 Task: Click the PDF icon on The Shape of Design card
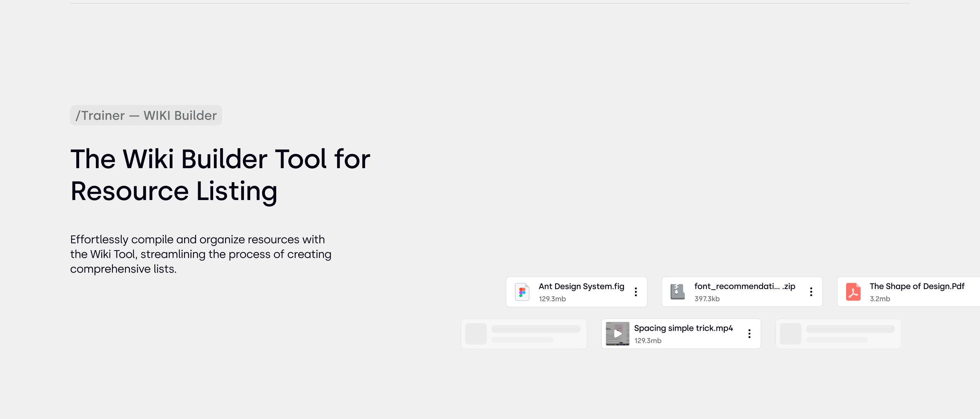(x=853, y=292)
